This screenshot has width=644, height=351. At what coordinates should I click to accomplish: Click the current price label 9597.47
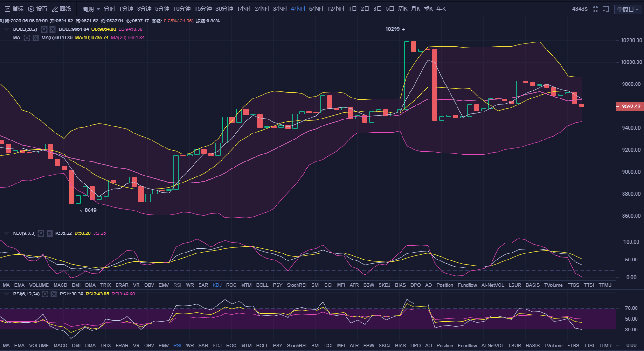(x=629, y=106)
